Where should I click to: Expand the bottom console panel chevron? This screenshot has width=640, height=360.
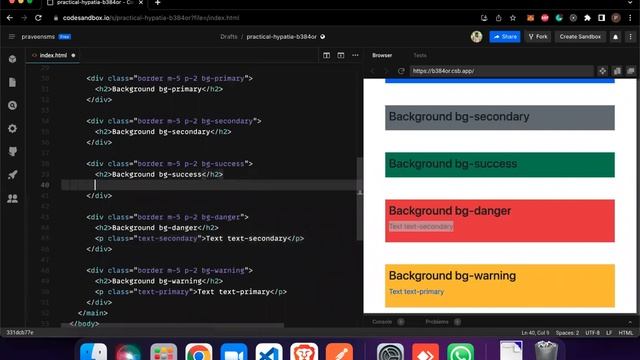click(x=630, y=322)
